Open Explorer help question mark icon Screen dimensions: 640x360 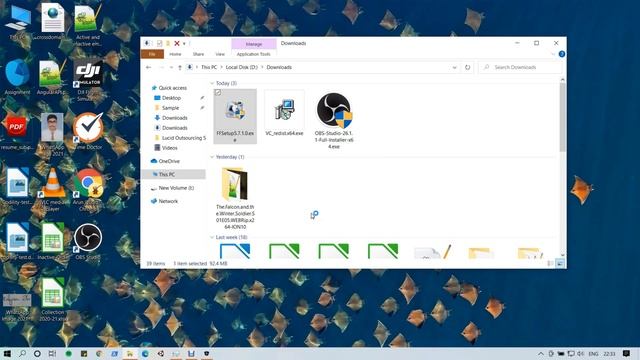562,54
